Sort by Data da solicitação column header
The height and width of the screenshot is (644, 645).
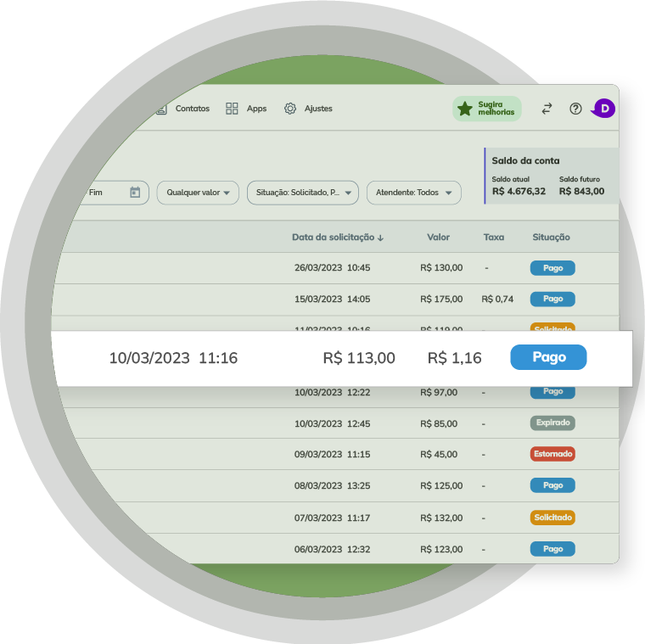333,238
